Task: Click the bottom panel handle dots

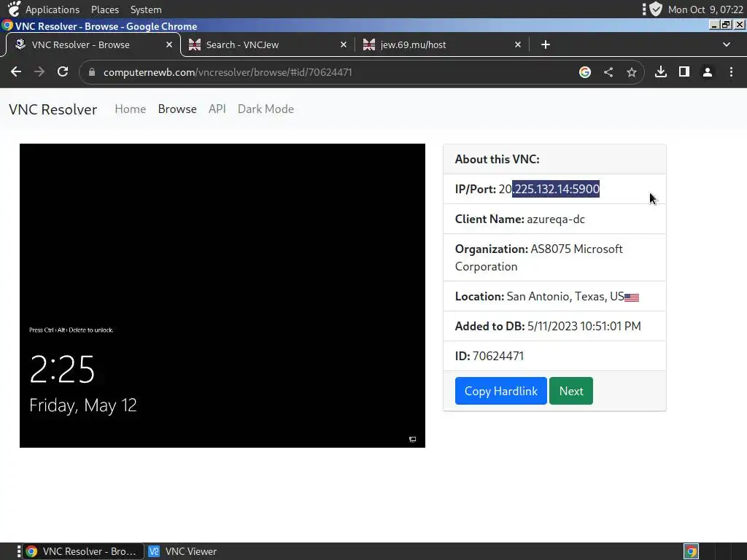Action: 19,551
